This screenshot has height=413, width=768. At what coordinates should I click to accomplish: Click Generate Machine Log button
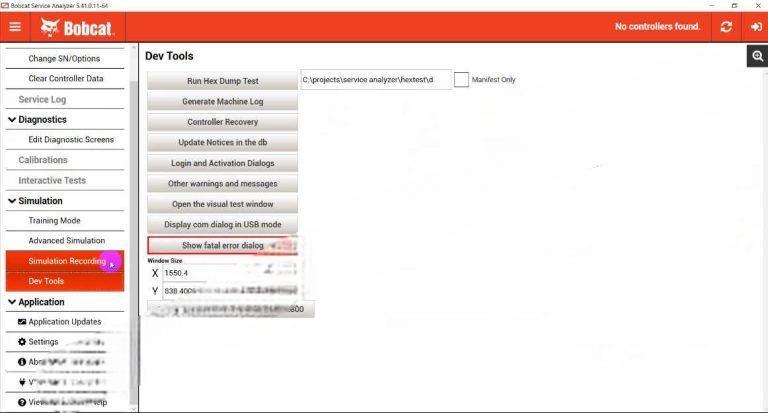[222, 101]
